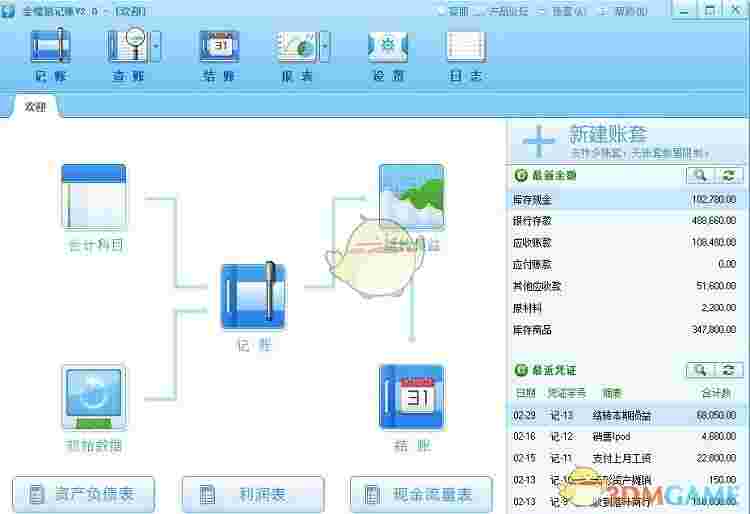Expand the dropdown arrow beside 查账
Image resolution: width=750 pixels, height=514 pixels.
[156, 46]
